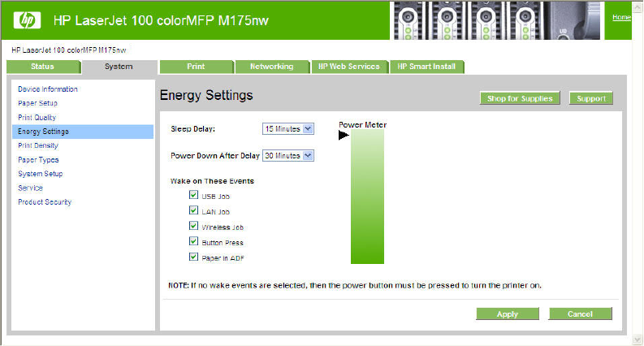Open the Print tab
The height and width of the screenshot is (346, 644).
[x=197, y=67]
